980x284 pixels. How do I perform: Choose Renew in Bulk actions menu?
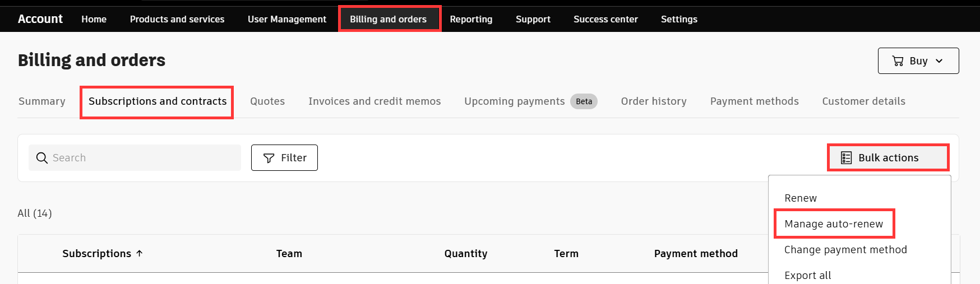(800, 198)
